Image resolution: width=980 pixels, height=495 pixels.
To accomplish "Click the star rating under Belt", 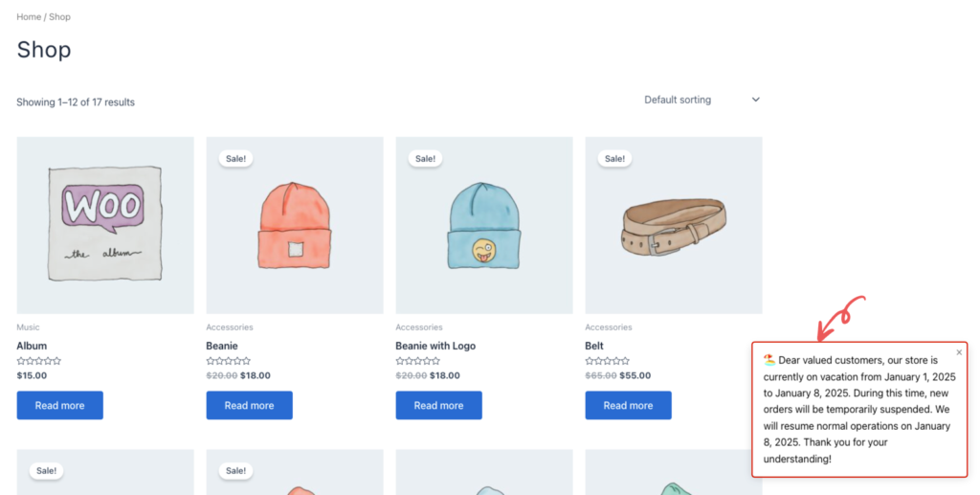I will 607,361.
